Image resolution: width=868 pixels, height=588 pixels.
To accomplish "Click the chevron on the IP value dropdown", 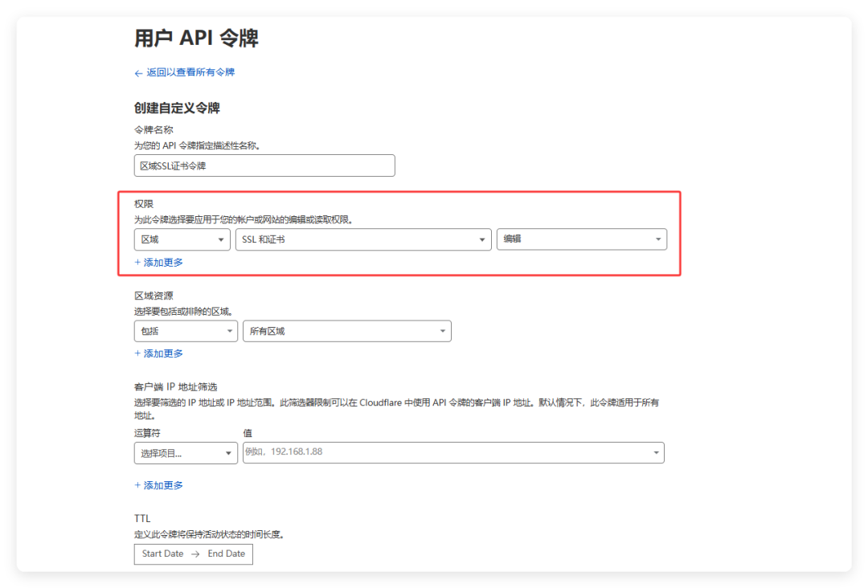I will click(x=656, y=452).
